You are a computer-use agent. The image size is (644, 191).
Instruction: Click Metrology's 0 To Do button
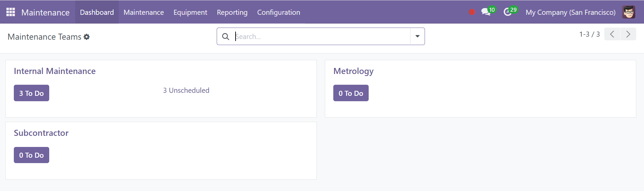click(351, 93)
